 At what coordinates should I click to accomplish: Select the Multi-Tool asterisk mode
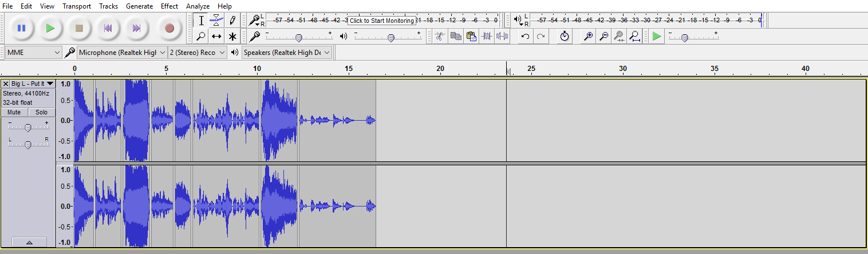(x=232, y=36)
